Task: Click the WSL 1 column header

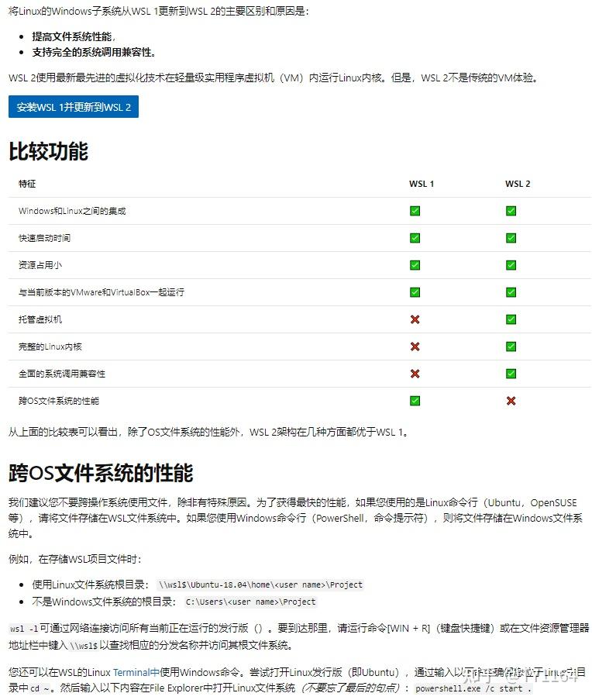Action: [x=421, y=184]
